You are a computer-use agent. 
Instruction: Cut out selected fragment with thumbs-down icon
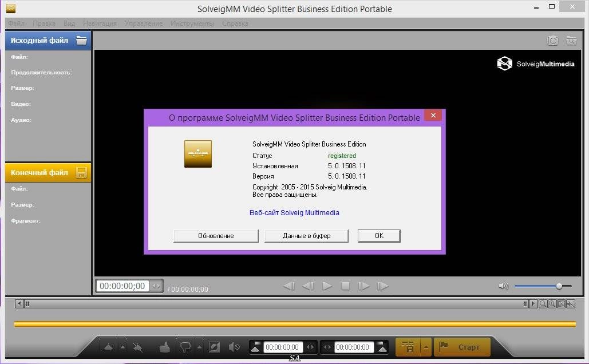tap(185, 347)
